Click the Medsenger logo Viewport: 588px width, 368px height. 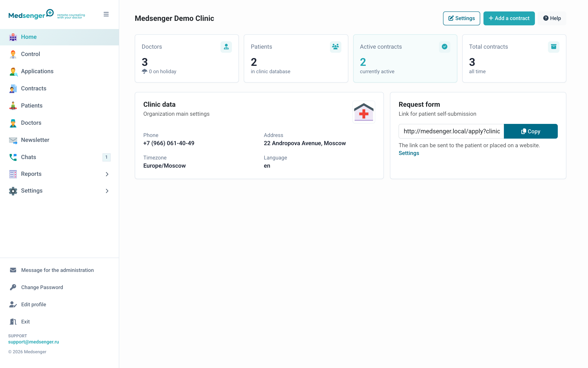(x=47, y=14)
